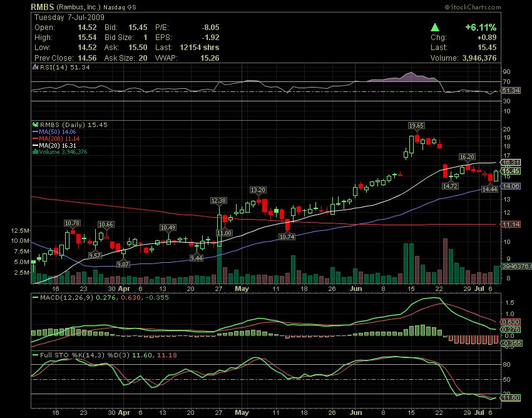532x418 pixels.
Task: Click the May label on price chart axis
Action: click(242, 288)
